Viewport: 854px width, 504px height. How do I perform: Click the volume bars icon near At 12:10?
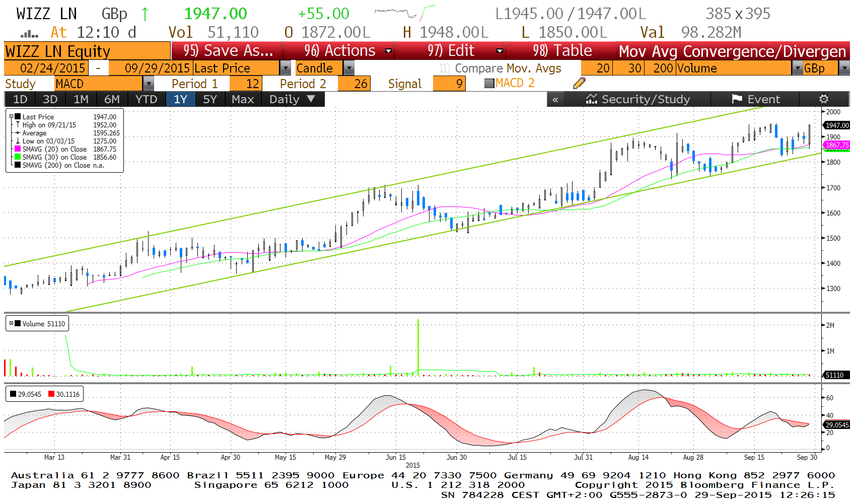pos(29,34)
